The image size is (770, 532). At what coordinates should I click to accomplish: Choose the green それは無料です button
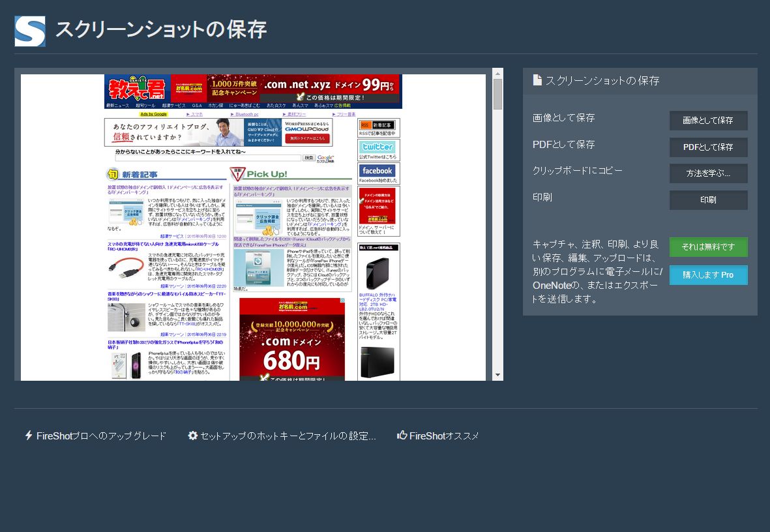(x=708, y=247)
